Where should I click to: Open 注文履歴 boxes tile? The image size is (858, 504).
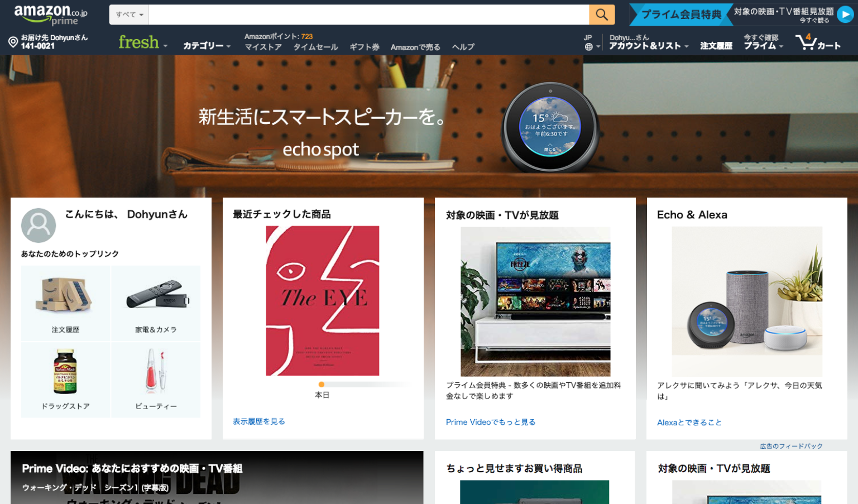click(x=65, y=303)
